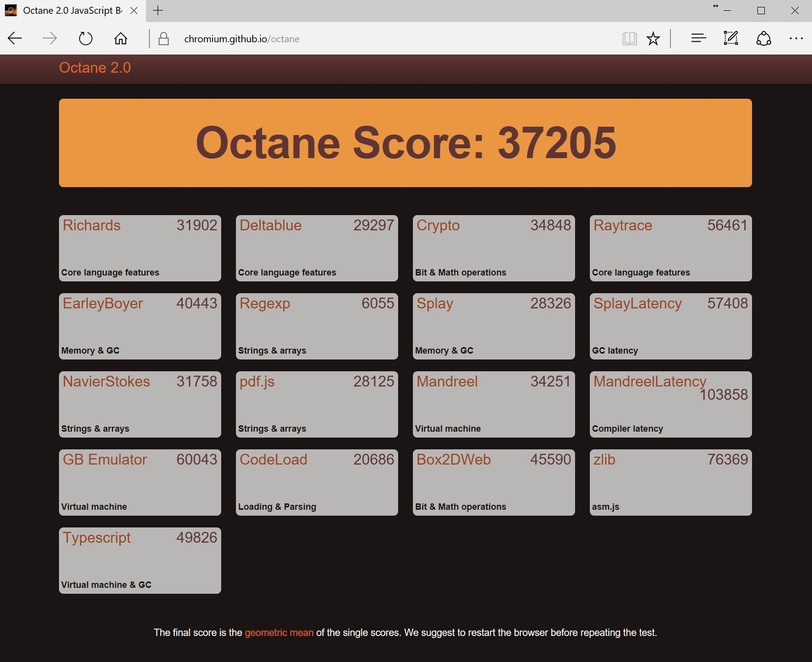The width and height of the screenshot is (812, 662).
Task: Minimize the browser window
Action: (x=727, y=10)
